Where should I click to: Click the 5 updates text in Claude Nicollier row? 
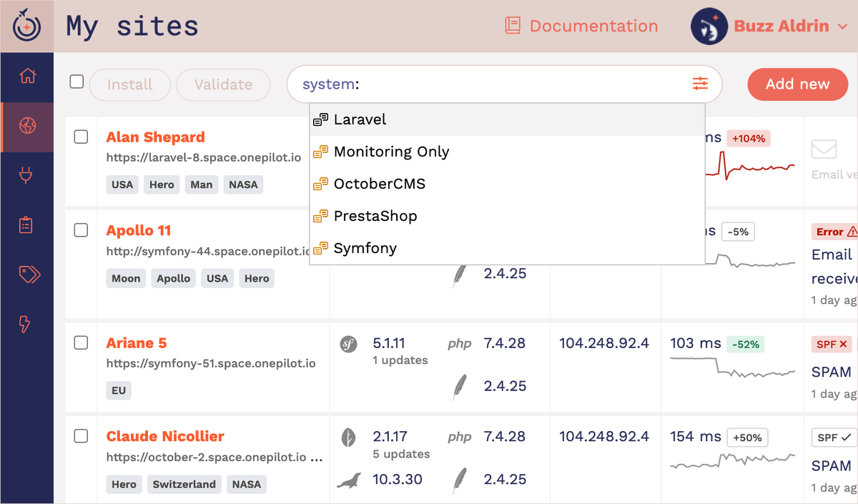(x=401, y=454)
